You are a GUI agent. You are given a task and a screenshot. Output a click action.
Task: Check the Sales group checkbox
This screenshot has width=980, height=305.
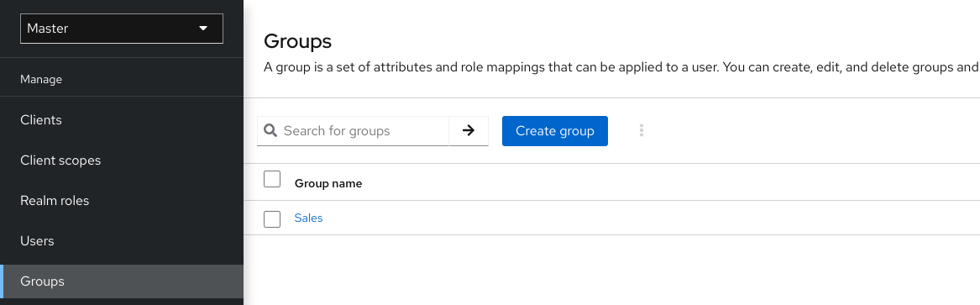[272, 219]
